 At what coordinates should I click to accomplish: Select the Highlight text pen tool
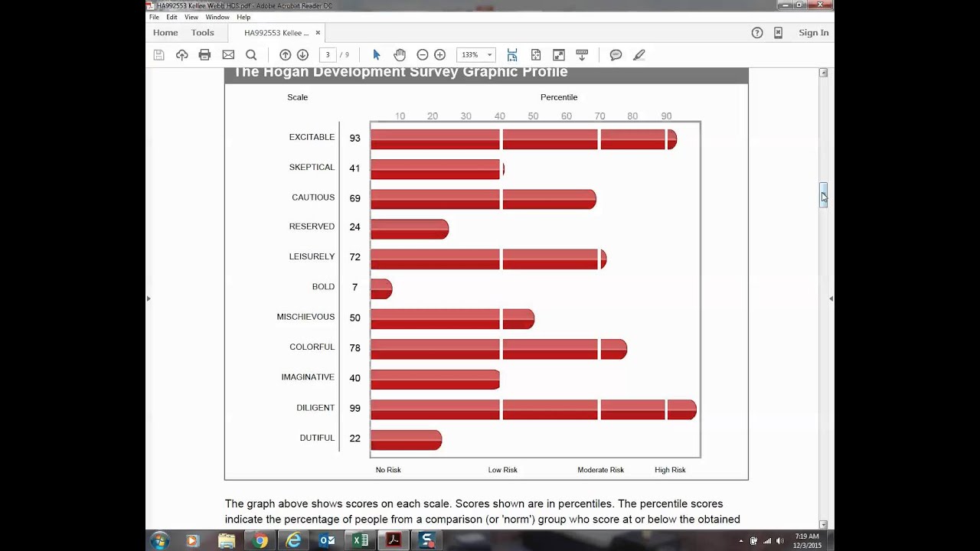(x=639, y=54)
